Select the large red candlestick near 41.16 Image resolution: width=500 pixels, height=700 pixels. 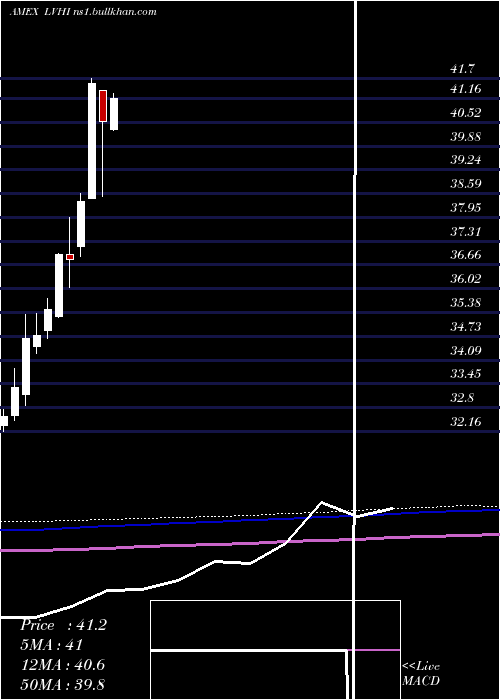103,105
